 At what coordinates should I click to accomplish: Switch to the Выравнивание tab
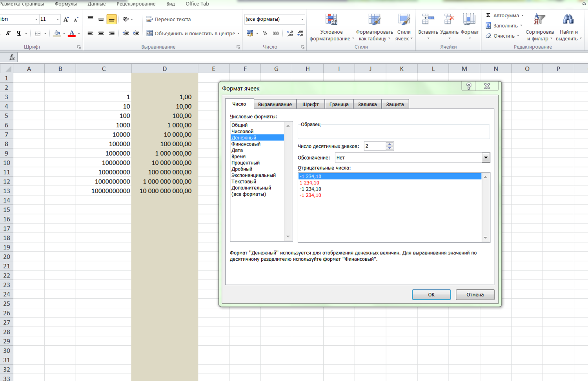[x=275, y=104]
